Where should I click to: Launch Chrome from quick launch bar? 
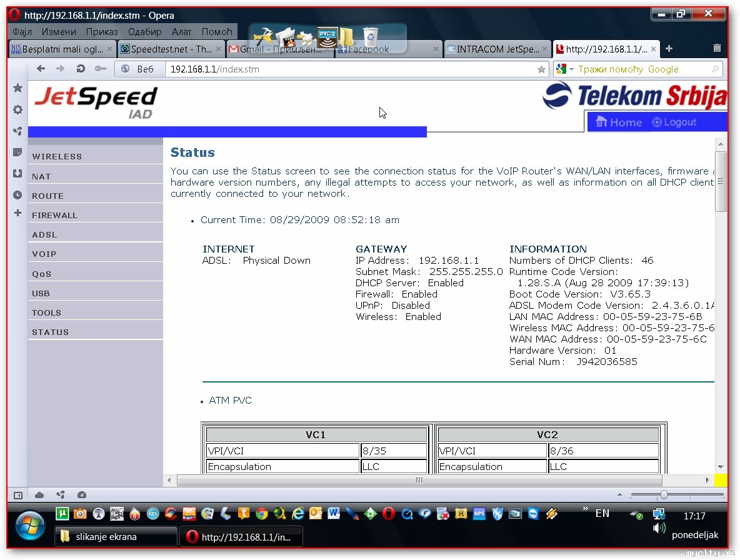(261, 513)
